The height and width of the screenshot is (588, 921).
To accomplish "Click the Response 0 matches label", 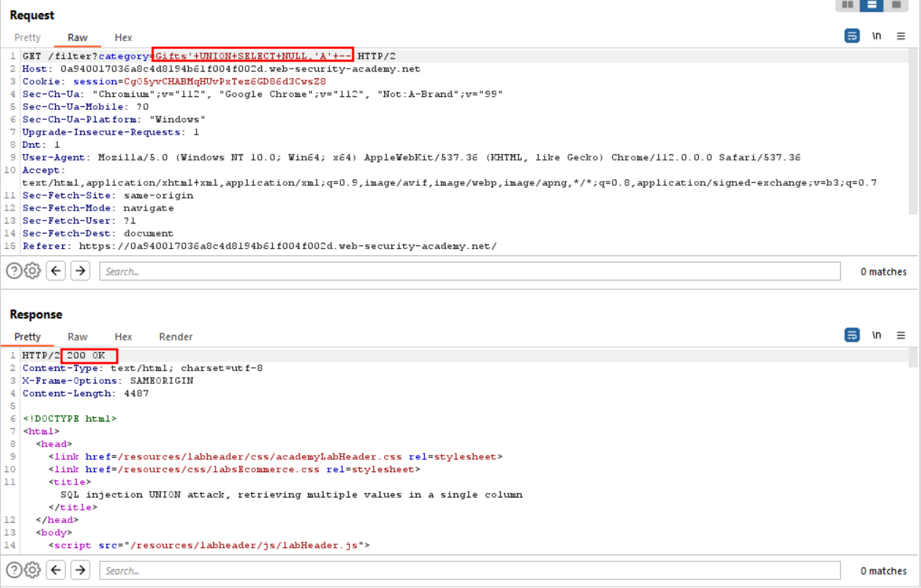I will (883, 571).
